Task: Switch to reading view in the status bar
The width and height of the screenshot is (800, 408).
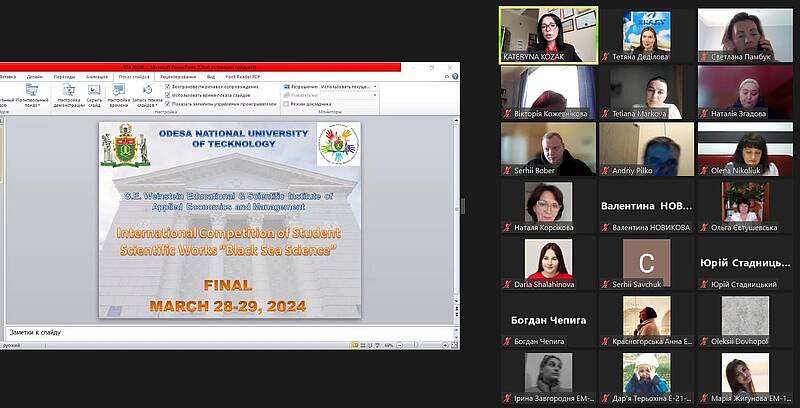Action: pyautogui.click(x=370, y=345)
